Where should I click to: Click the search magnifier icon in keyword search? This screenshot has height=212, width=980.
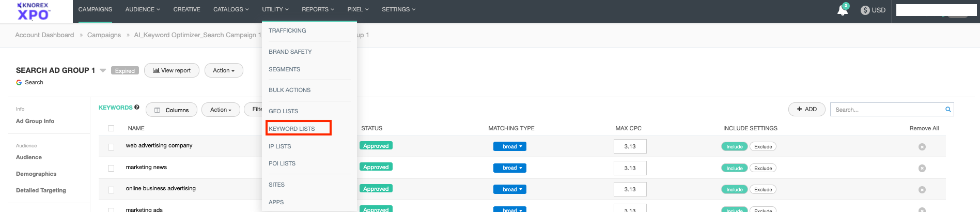[x=948, y=110]
